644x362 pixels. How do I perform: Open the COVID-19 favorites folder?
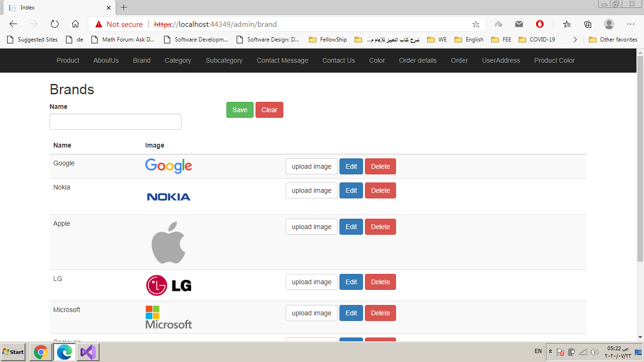click(x=537, y=40)
